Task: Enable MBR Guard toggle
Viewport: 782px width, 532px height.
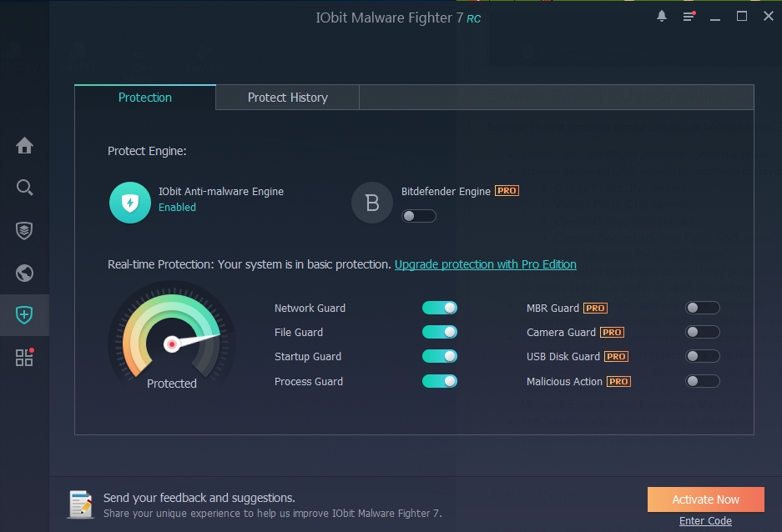Action: [702, 308]
